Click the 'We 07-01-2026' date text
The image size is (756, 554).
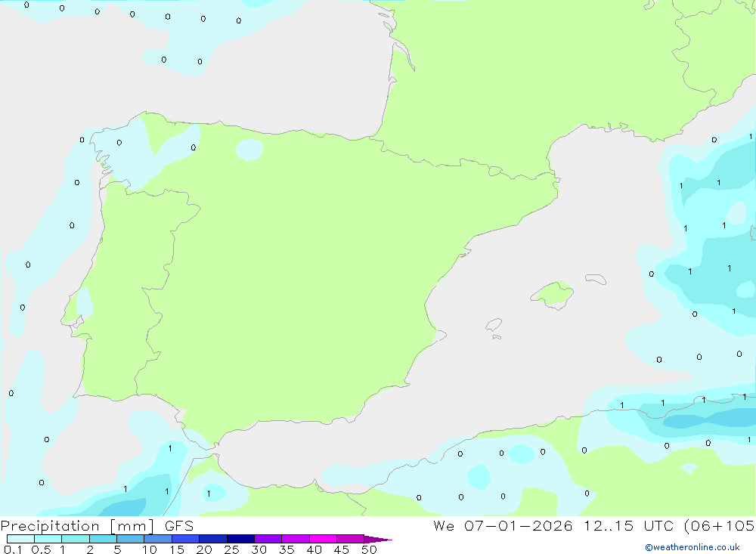(x=503, y=525)
